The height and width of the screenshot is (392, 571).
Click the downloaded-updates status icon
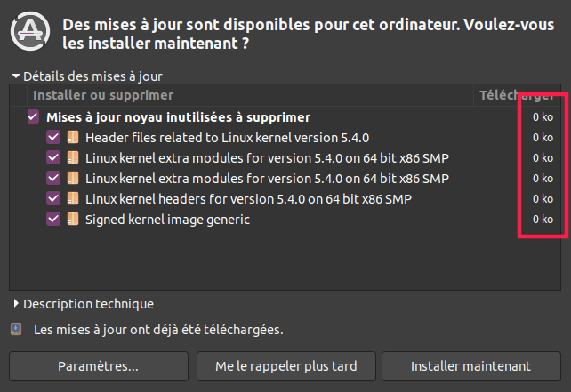[x=16, y=329]
